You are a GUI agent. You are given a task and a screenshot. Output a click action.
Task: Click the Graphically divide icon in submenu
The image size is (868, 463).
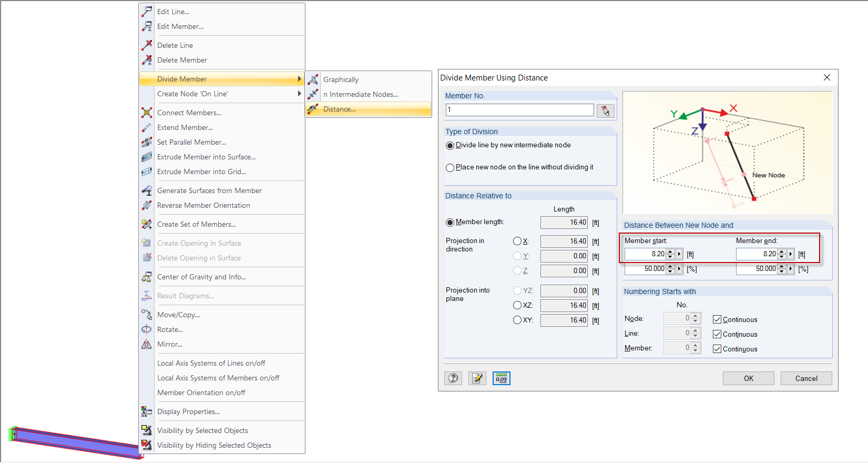coord(313,79)
